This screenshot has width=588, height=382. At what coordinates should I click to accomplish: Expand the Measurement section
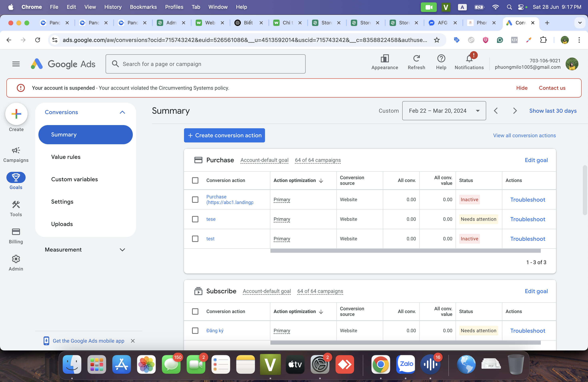pyautogui.click(x=122, y=250)
